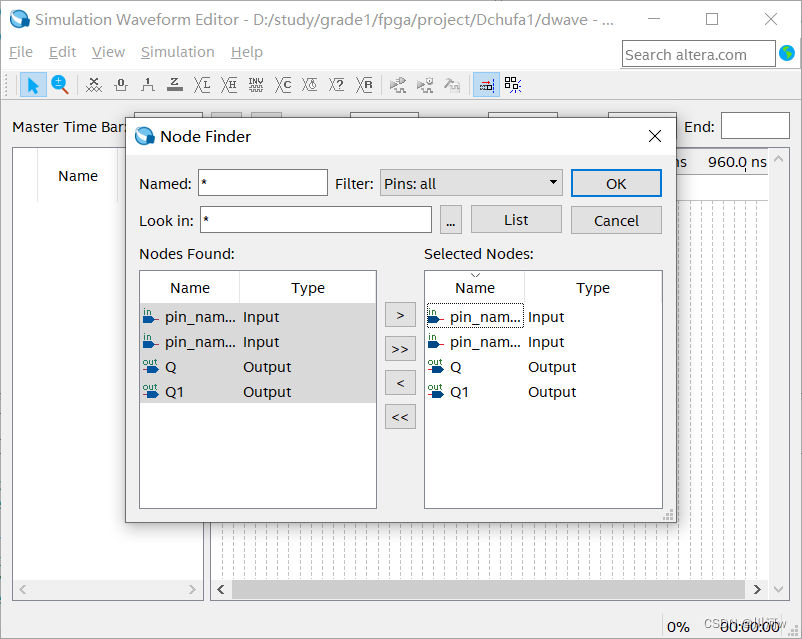
Task: Select the Zoom magnifier tool
Action: point(60,85)
